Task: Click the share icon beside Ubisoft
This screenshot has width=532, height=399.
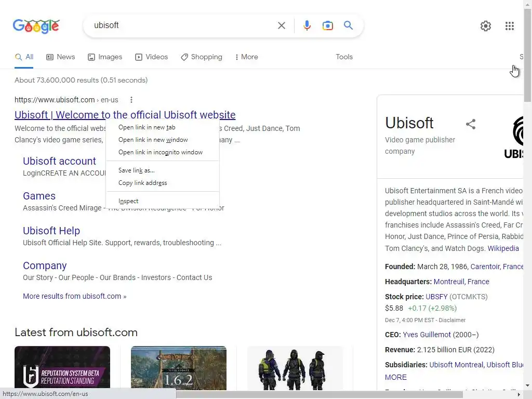Action: click(x=471, y=124)
